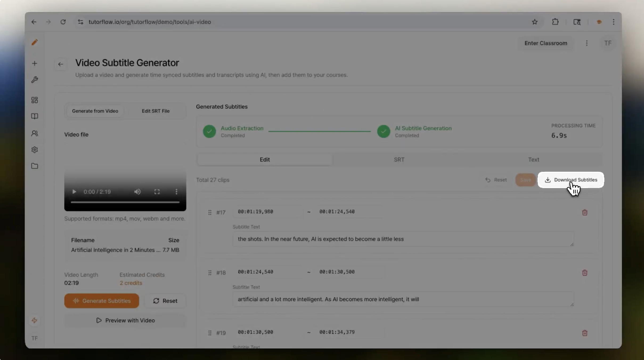Click the Download Subtitles button
Image resolution: width=644 pixels, height=360 pixels.
571,180
